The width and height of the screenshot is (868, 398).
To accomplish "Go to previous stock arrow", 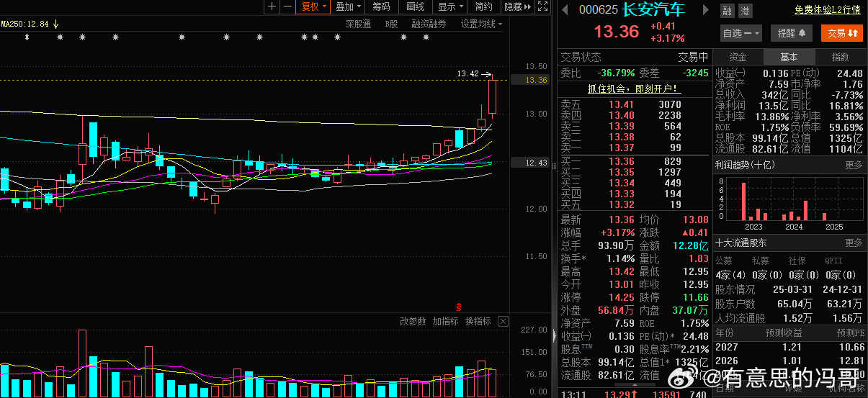I will (564, 9).
